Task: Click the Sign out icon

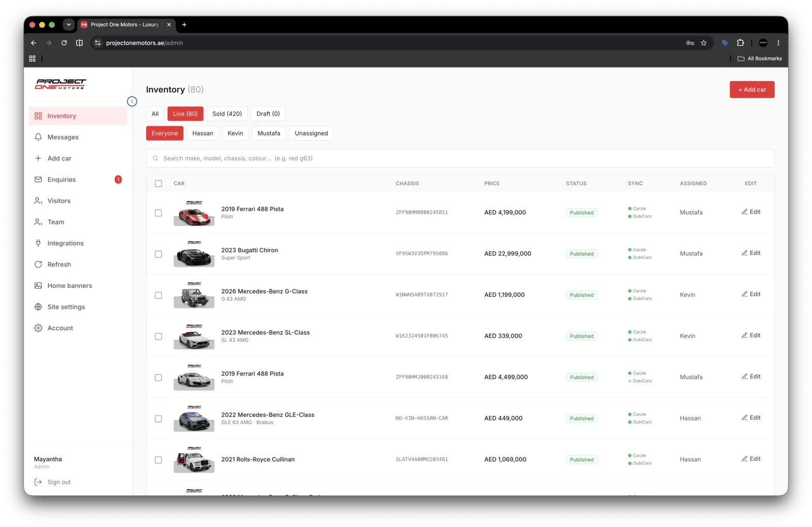Action: tap(38, 482)
